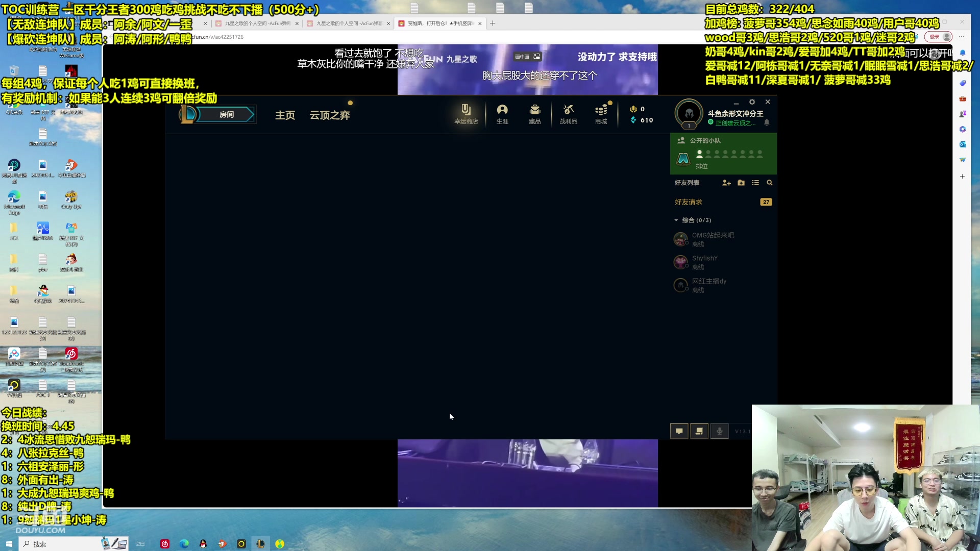This screenshot has height=551, width=980.
Task: Toggle friends list view options icon
Action: (x=755, y=183)
